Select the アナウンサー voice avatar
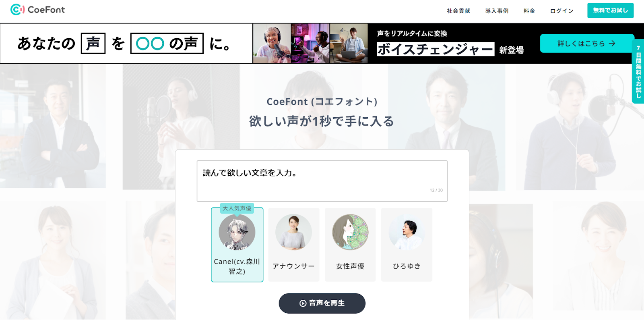 [x=293, y=233]
